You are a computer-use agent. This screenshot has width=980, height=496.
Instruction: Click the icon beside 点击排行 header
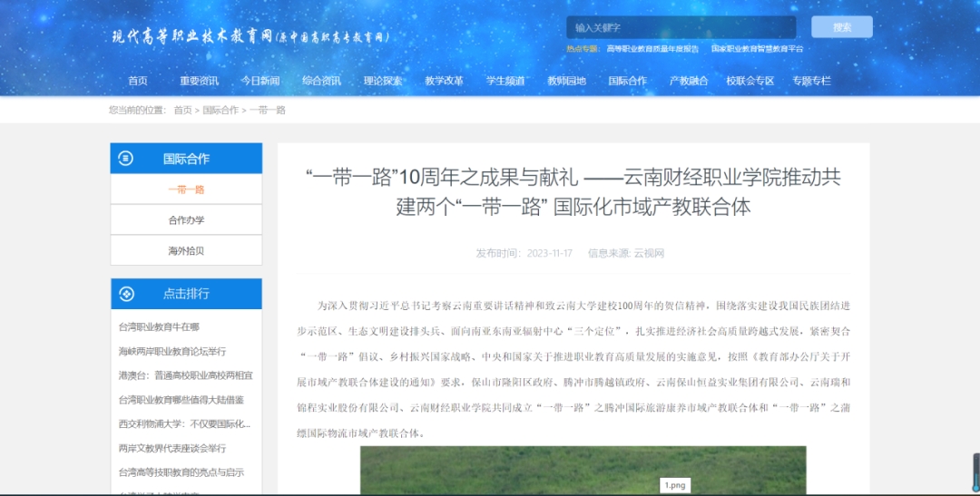(126, 294)
